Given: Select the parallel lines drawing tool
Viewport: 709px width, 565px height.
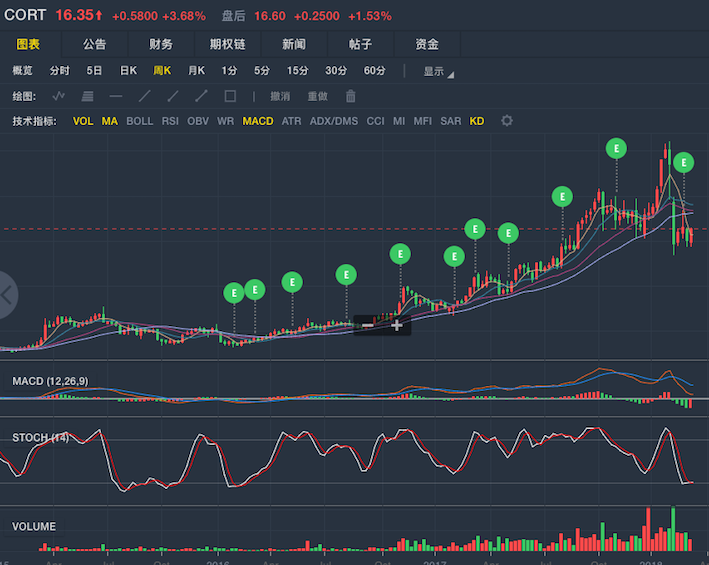Looking at the screenshot, I should (x=87, y=96).
